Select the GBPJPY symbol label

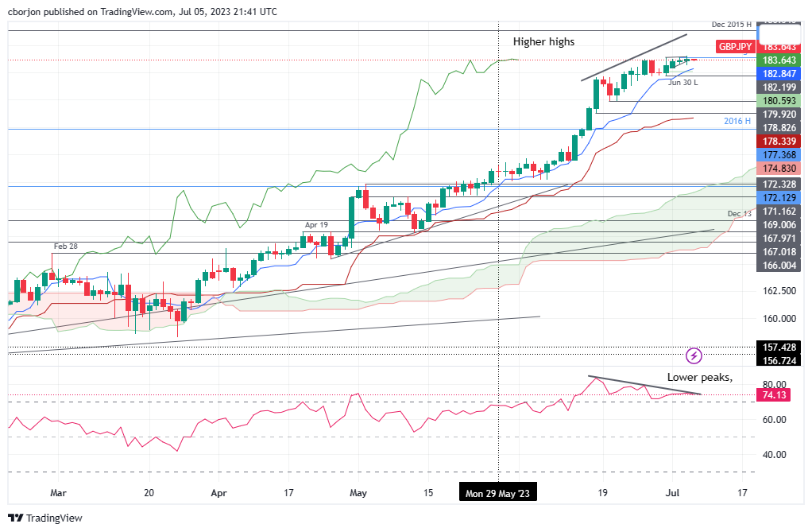(x=735, y=47)
